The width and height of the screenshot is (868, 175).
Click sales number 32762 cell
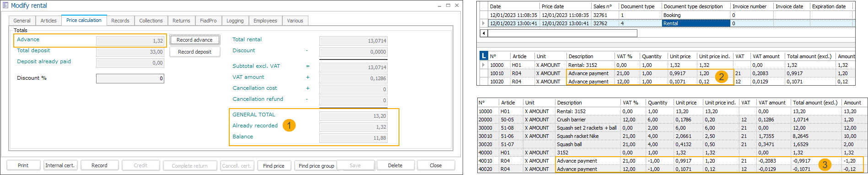605,23
